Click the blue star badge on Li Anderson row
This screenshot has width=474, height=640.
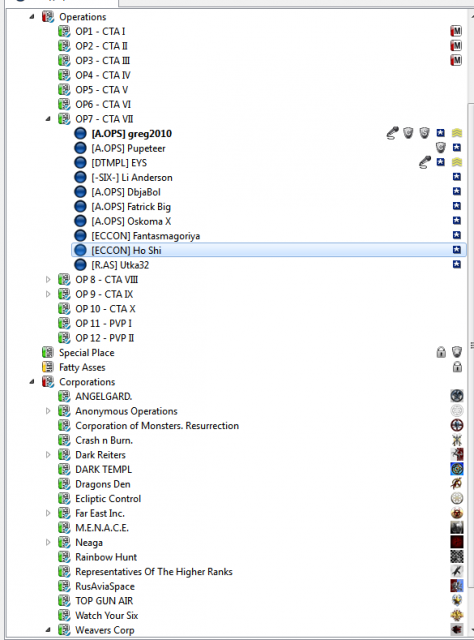click(x=457, y=177)
